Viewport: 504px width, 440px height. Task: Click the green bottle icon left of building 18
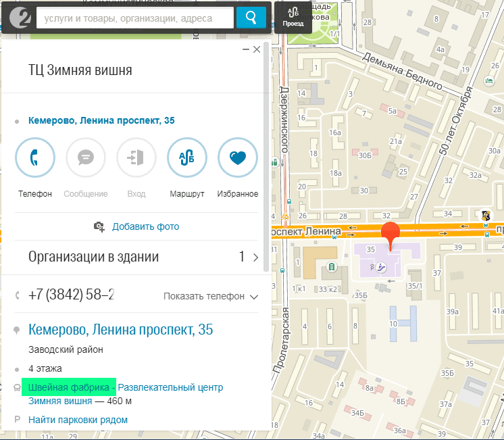pos(274,162)
